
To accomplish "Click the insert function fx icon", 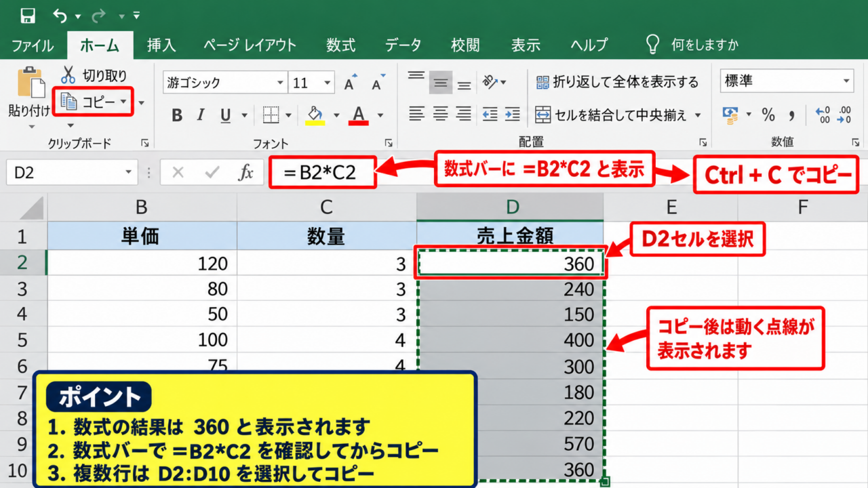I will (245, 173).
